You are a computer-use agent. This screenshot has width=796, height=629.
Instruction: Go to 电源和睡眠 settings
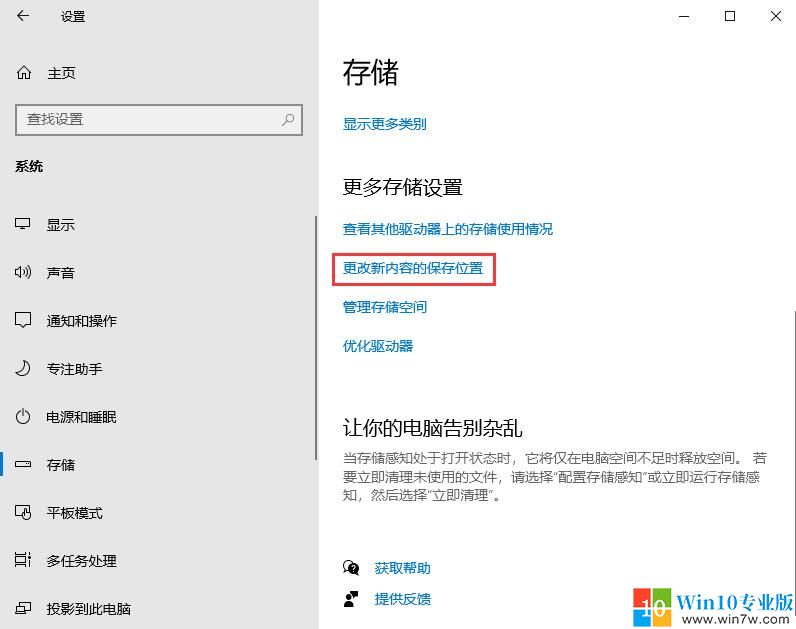pyautogui.click(x=81, y=417)
